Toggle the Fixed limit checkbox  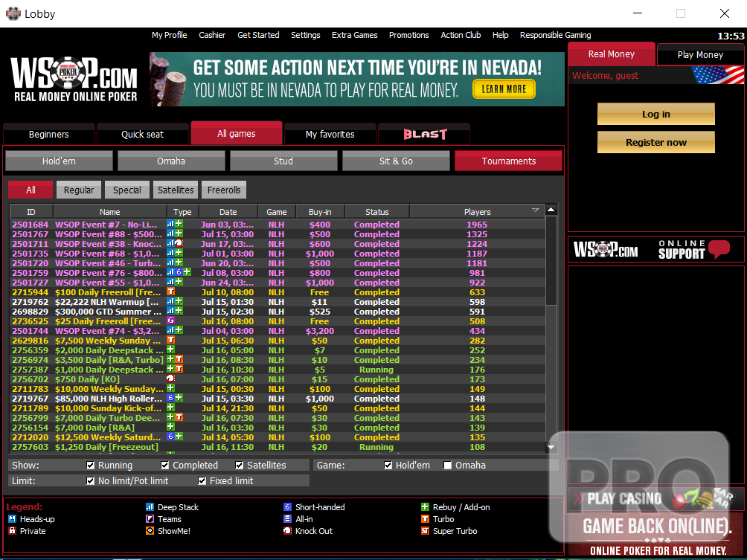[202, 481]
